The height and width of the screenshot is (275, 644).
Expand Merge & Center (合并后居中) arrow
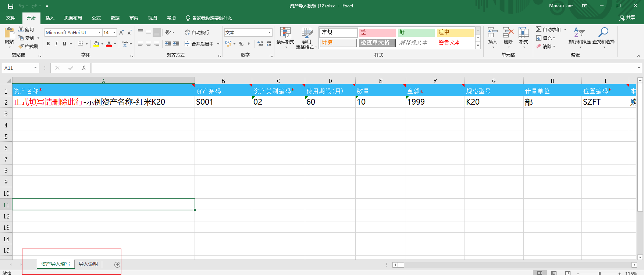pyautogui.click(x=218, y=44)
